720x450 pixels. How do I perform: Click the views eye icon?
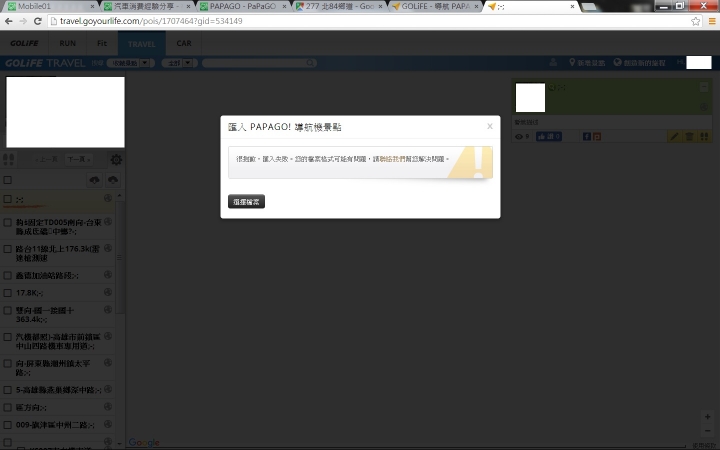click(519, 136)
